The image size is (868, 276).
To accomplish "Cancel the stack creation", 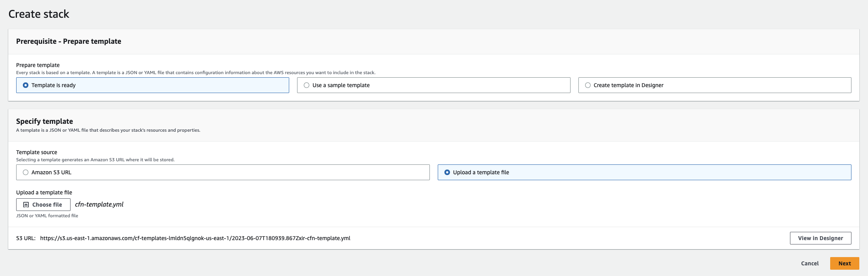I will click(810, 263).
